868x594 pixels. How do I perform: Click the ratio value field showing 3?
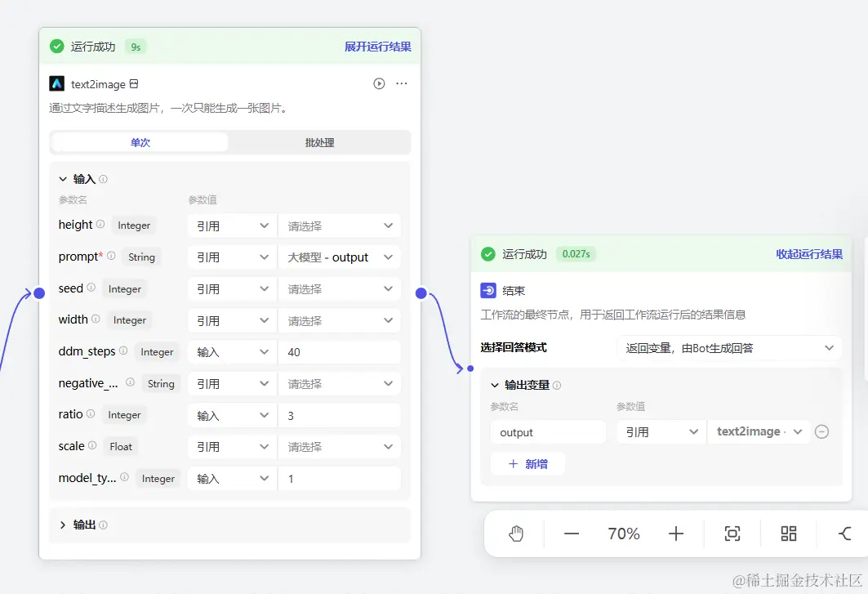[x=340, y=415]
